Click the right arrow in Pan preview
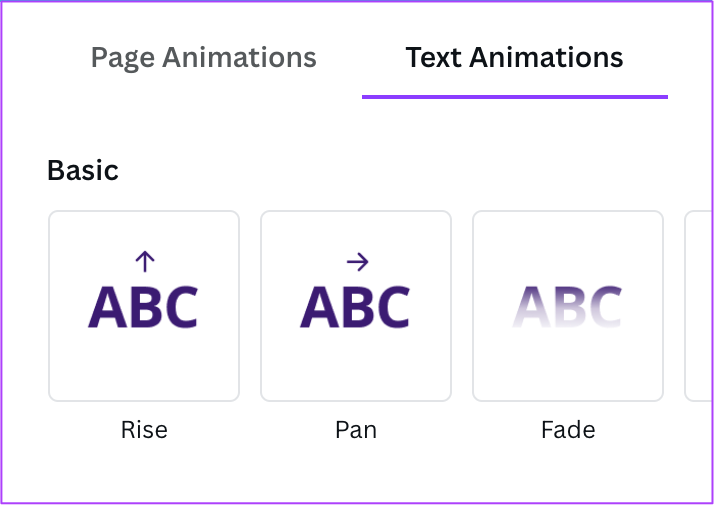 pyautogui.click(x=357, y=262)
